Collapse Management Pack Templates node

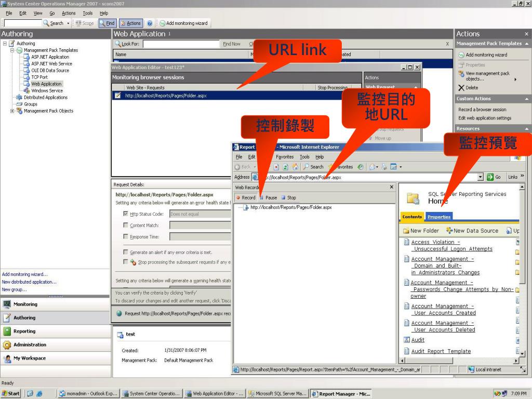tap(12, 50)
